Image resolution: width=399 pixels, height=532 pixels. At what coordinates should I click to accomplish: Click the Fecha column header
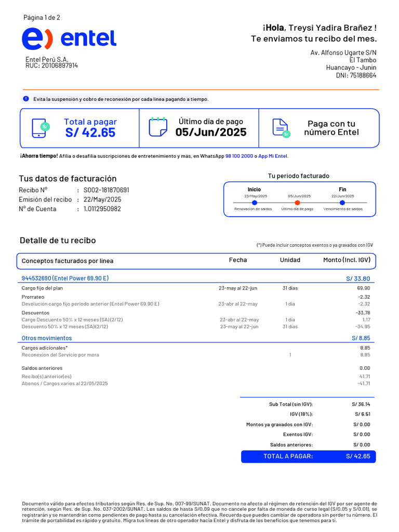pyautogui.click(x=238, y=260)
